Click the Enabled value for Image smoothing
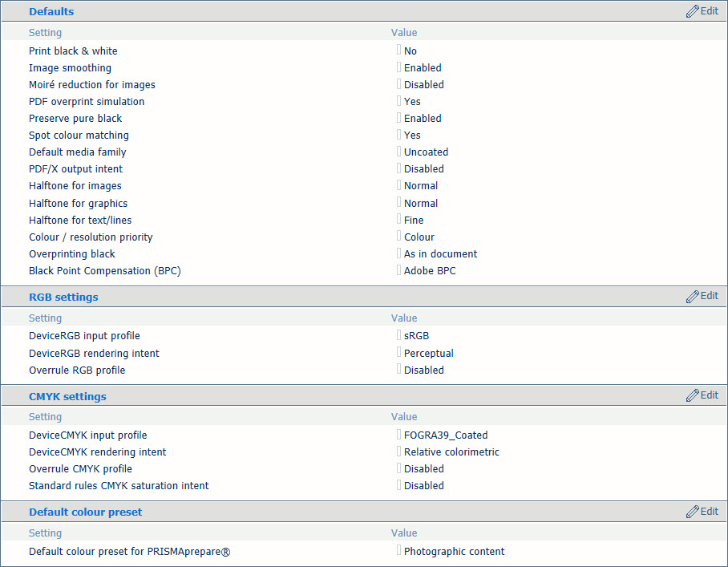The height and width of the screenshot is (567, 728). (x=423, y=68)
